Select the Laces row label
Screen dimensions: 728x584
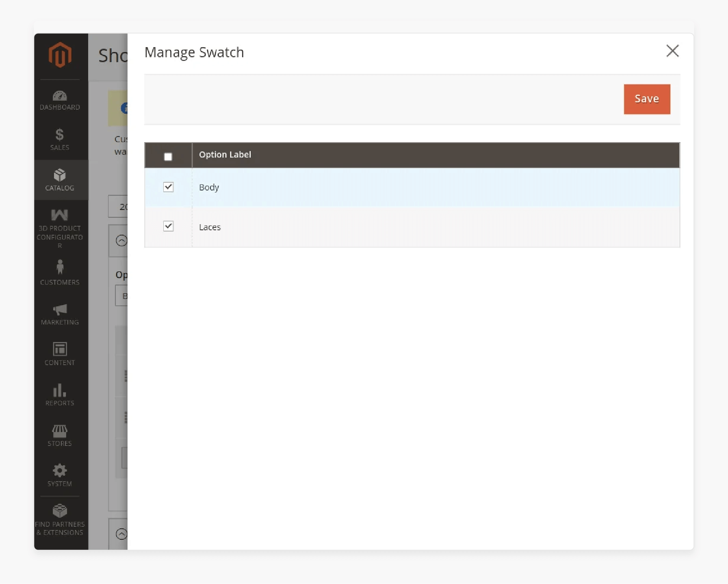coord(210,227)
